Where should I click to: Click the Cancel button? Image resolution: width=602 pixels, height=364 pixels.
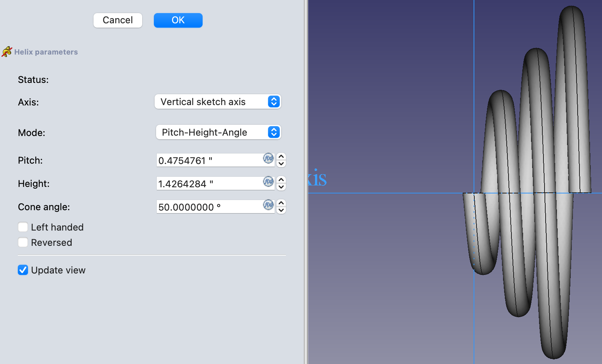tap(117, 20)
